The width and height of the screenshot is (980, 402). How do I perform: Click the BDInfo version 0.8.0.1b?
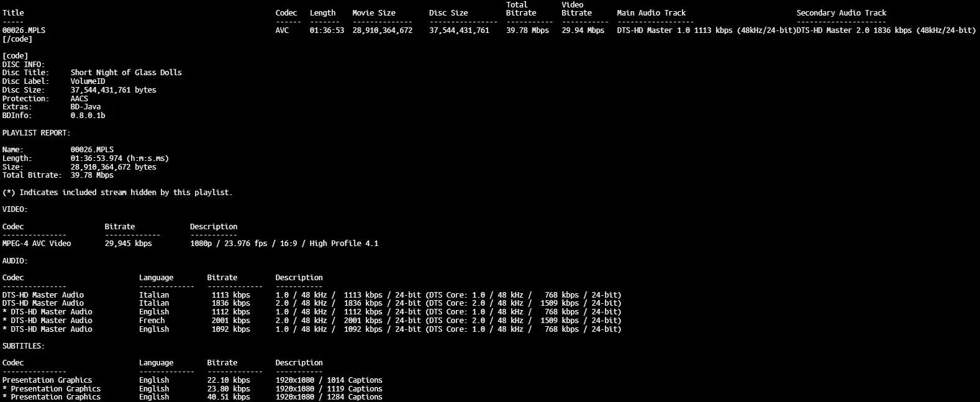[88, 116]
